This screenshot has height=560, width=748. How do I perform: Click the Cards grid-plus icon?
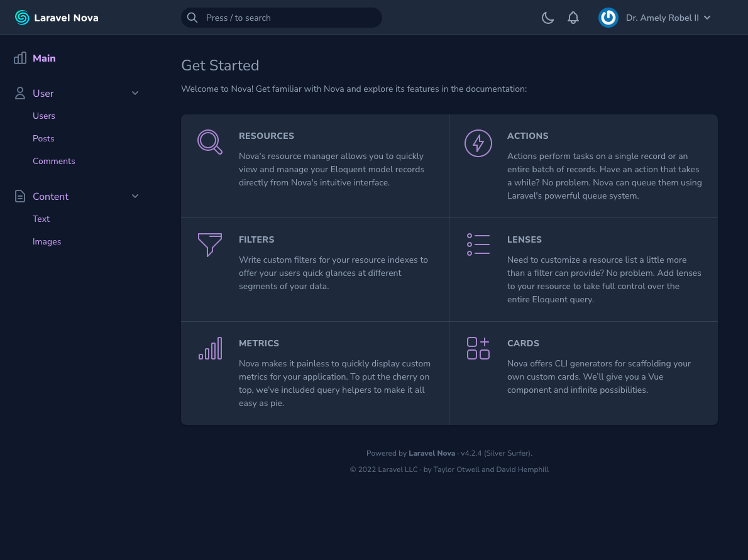point(478,348)
